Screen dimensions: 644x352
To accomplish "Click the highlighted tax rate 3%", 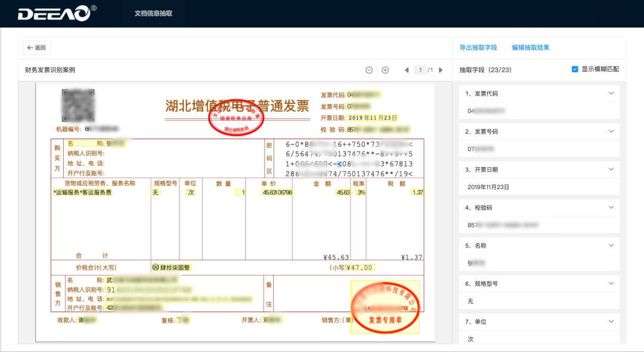I will [361, 192].
